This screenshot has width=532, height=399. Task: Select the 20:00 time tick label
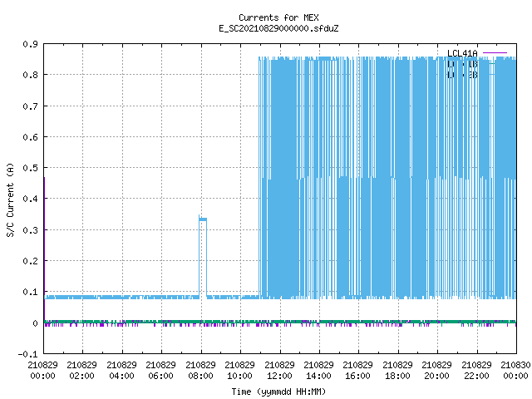[x=436, y=376]
